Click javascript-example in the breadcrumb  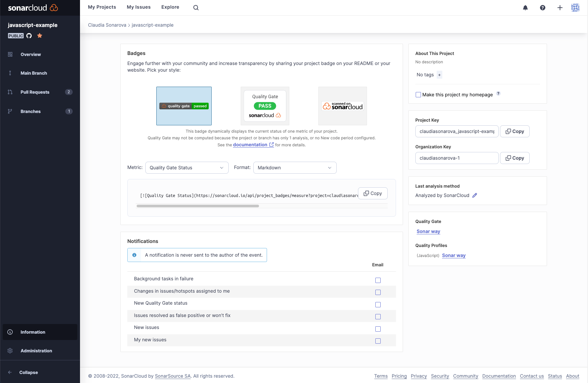coord(153,25)
